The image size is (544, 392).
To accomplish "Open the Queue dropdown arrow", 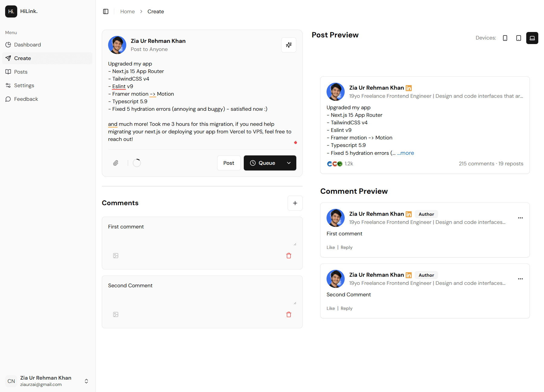I will [x=288, y=163].
